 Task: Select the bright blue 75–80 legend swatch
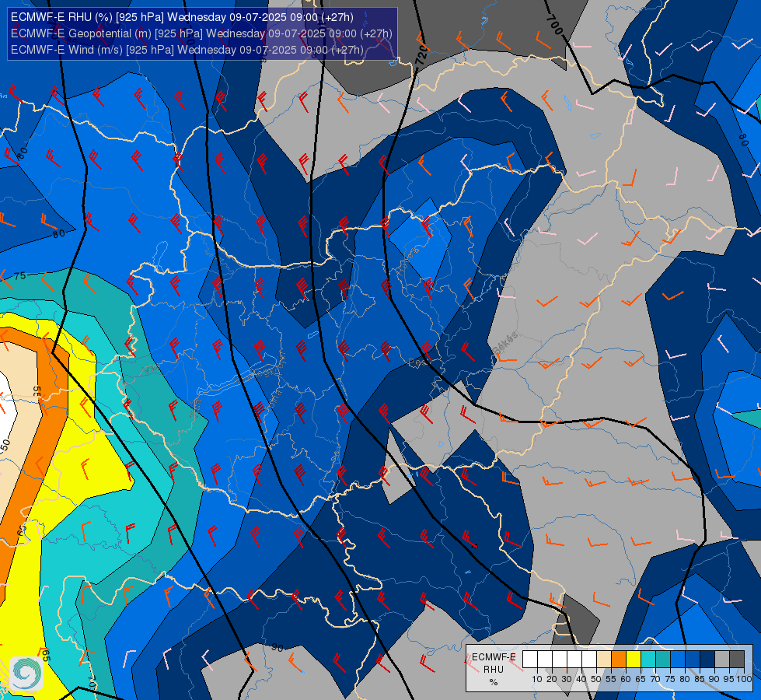click(x=678, y=660)
